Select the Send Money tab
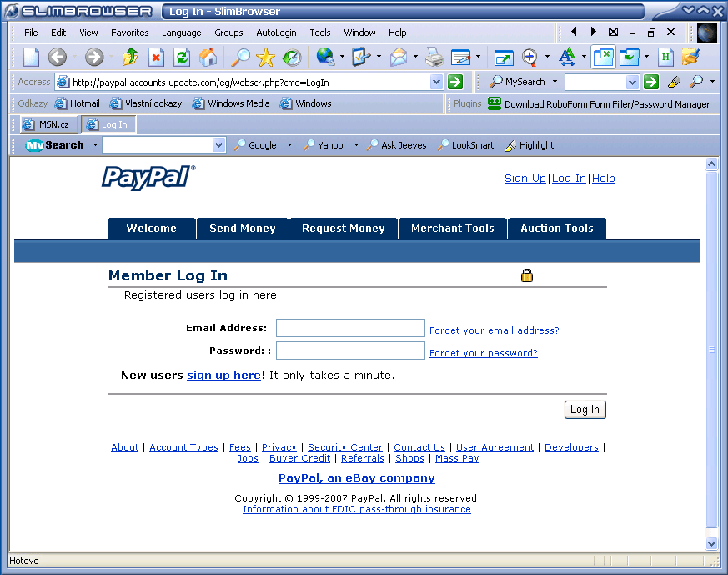 [243, 228]
